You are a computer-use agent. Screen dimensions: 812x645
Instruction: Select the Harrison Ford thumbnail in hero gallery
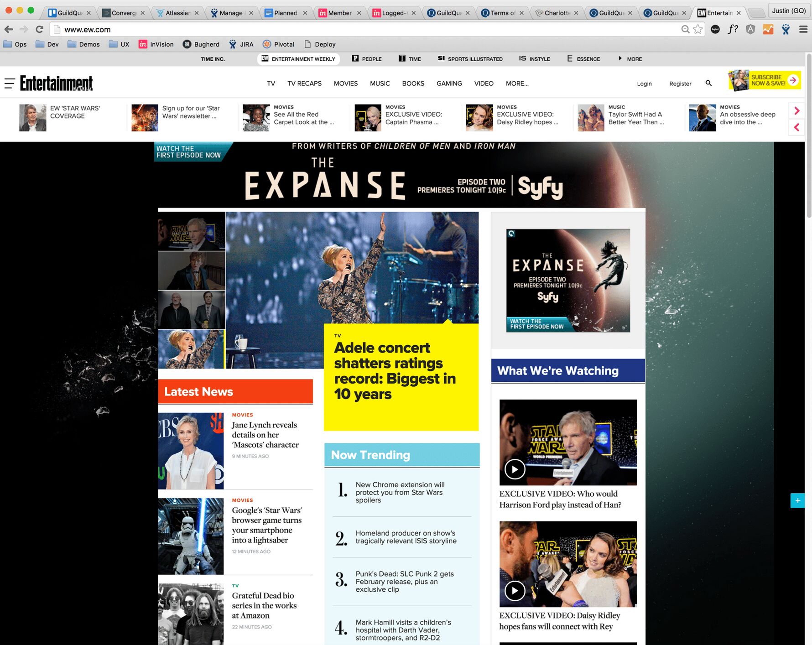pyautogui.click(x=192, y=231)
